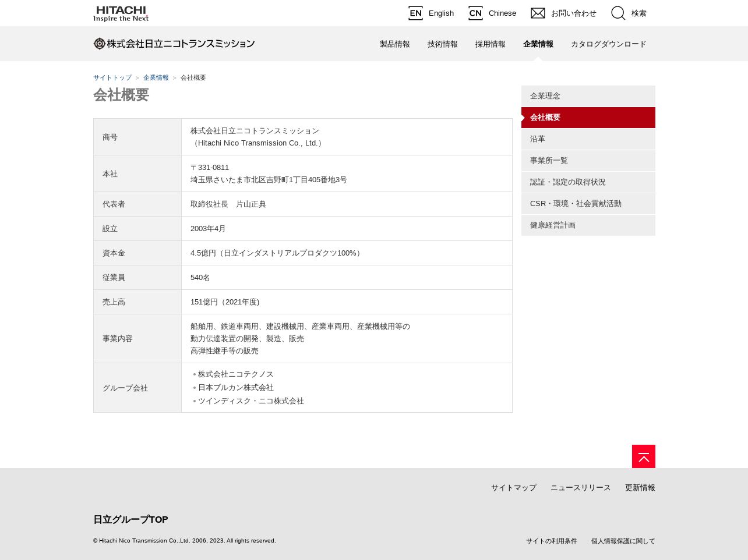The image size is (748, 560).
Task: Go to 企業情報 in breadcrumb
Action: click(x=156, y=77)
